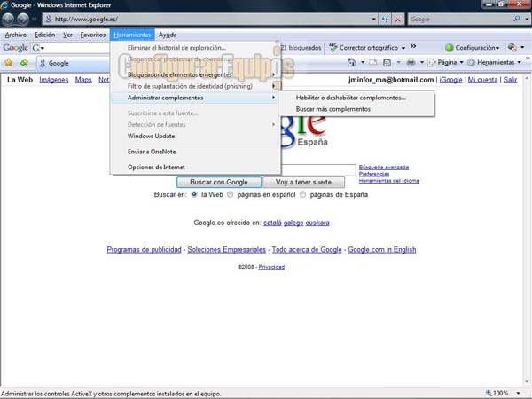Click the Read Mail envelope icon
This screenshot has height=399, width=532.
(x=373, y=63)
